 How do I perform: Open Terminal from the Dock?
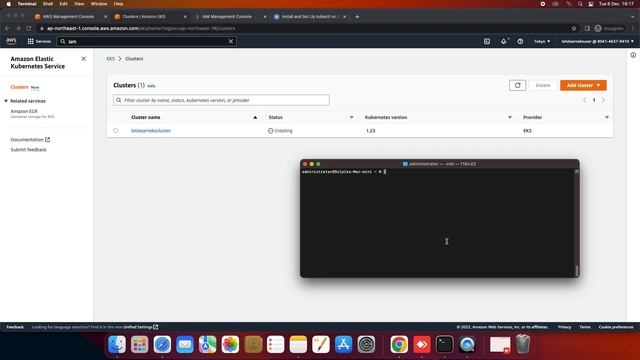444,344
